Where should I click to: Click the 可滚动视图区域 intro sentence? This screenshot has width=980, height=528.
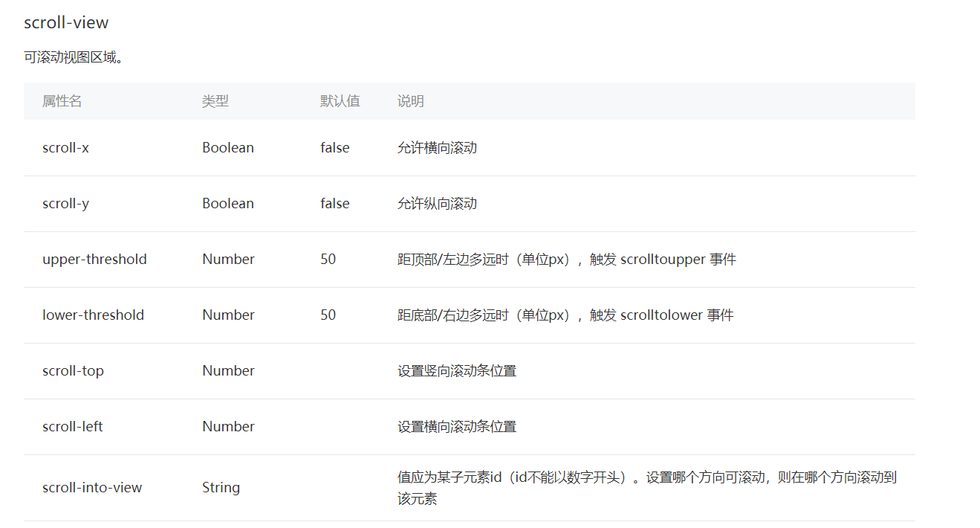coord(74,58)
